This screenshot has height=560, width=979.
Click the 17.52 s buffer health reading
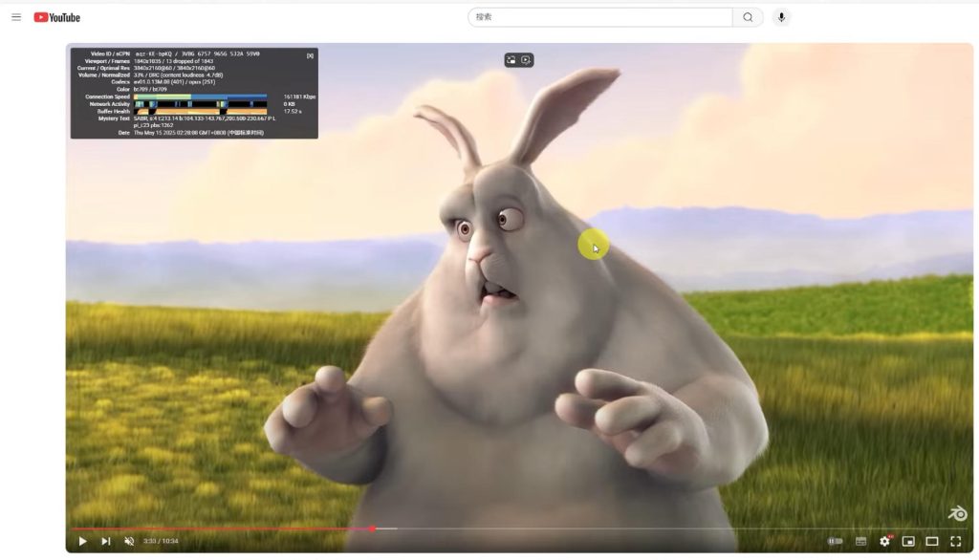point(293,111)
